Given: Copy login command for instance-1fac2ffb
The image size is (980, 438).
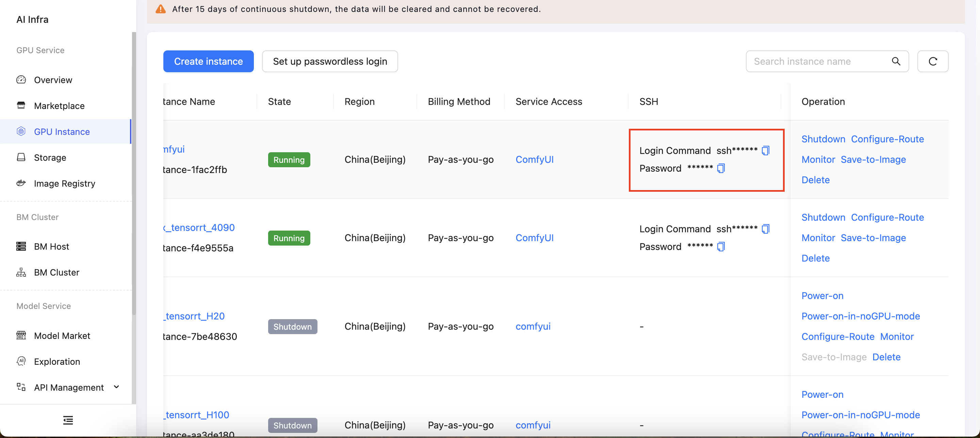Looking at the screenshot, I should pyautogui.click(x=766, y=151).
